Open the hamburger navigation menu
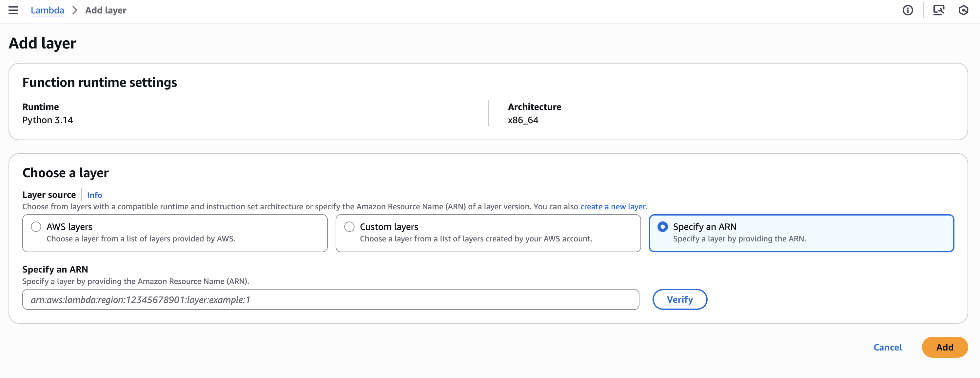The width and height of the screenshot is (980, 378). 13,10
